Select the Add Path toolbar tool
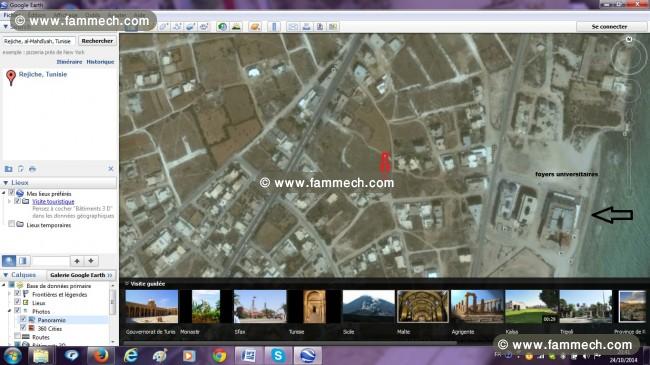The width and height of the screenshot is (650, 365). 177,27
